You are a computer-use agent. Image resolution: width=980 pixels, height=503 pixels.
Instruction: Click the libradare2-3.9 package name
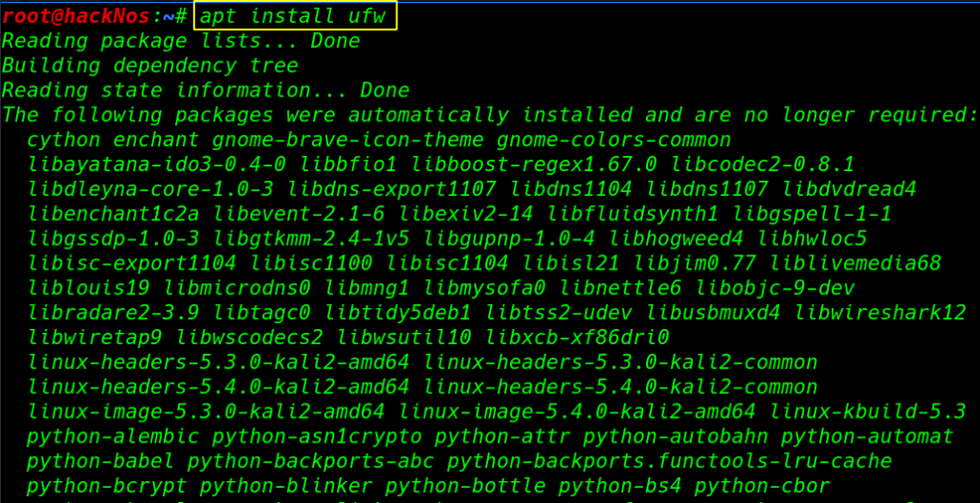pos(113,313)
